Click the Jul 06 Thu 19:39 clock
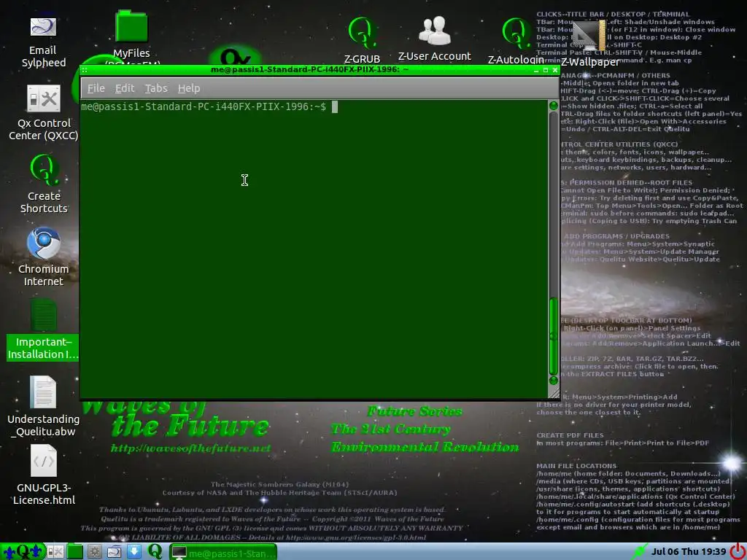Viewport: 747px width, 560px height. (689, 551)
